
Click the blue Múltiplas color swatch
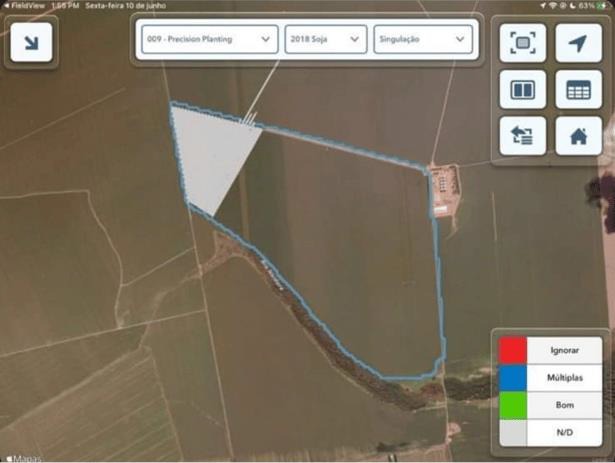coord(512,378)
